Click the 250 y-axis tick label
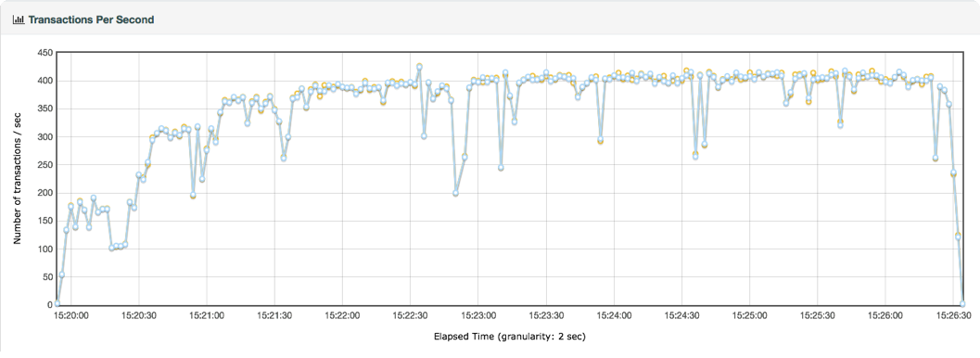980x358 pixels. (x=45, y=165)
